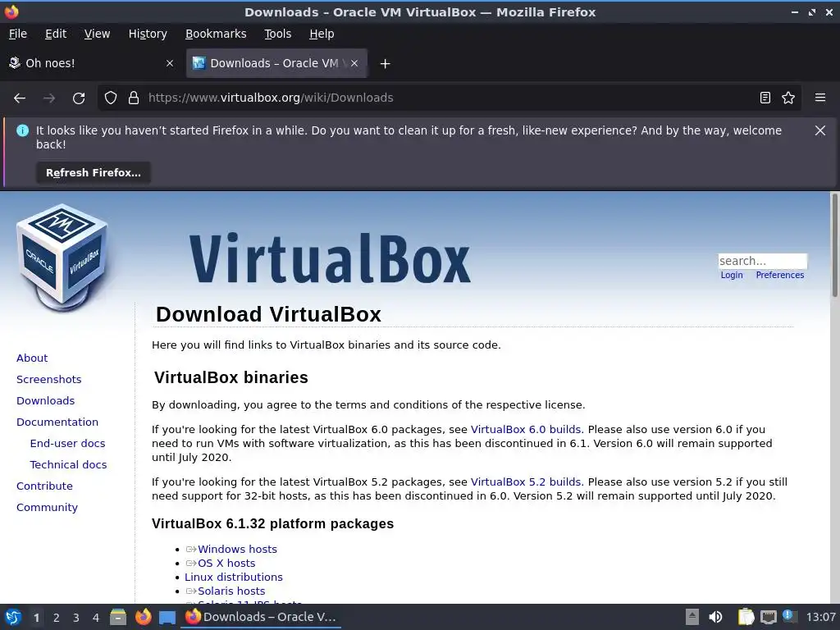Click the page vertical scrollbar thumb
Image resolution: width=840 pixels, height=630 pixels.
(x=834, y=244)
